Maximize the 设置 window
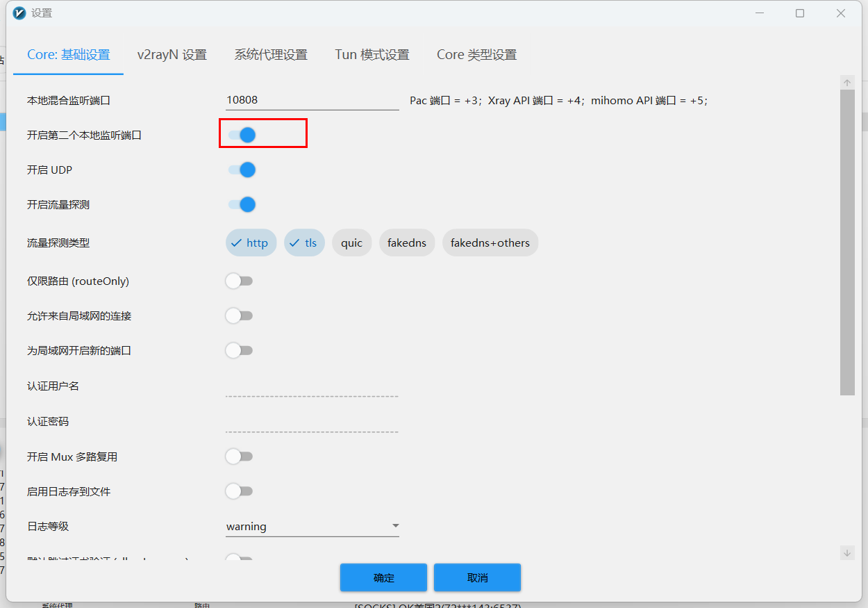 (x=800, y=13)
